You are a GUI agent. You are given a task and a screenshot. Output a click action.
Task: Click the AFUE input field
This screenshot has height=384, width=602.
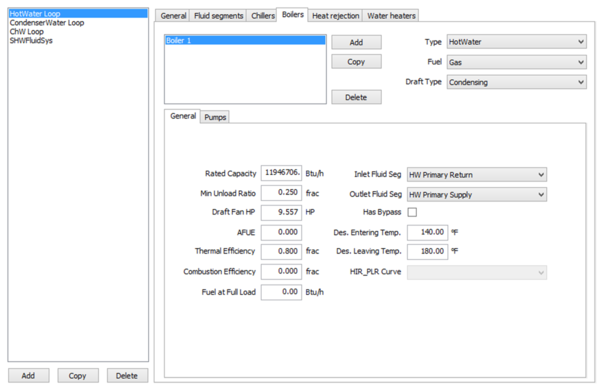click(281, 232)
